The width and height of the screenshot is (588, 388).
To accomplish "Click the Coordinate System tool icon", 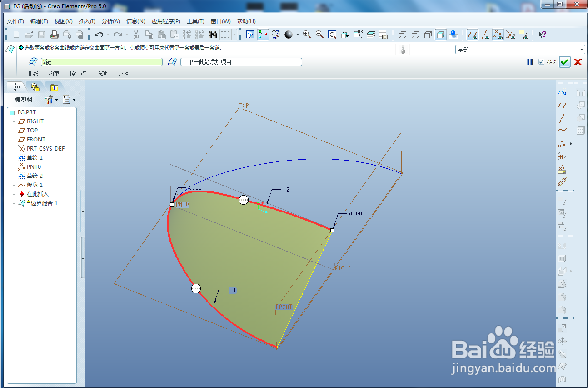I will 562,157.
